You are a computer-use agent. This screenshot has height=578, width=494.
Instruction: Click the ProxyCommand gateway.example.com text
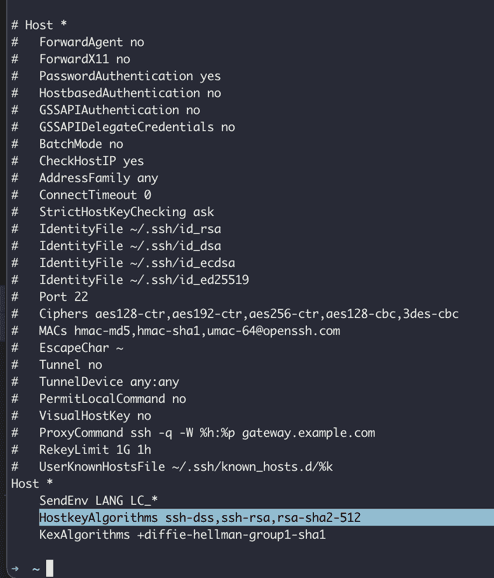(309, 433)
